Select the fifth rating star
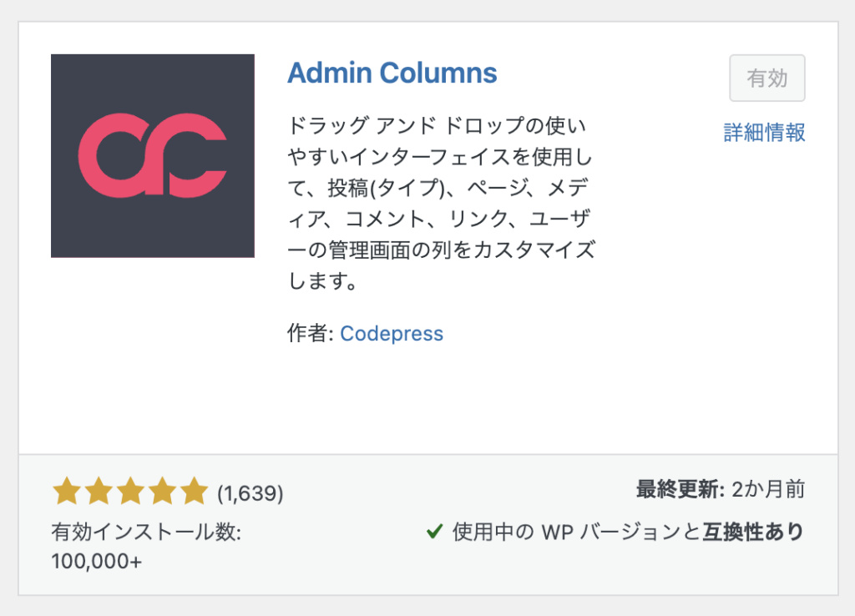The image size is (855, 616). click(193, 492)
